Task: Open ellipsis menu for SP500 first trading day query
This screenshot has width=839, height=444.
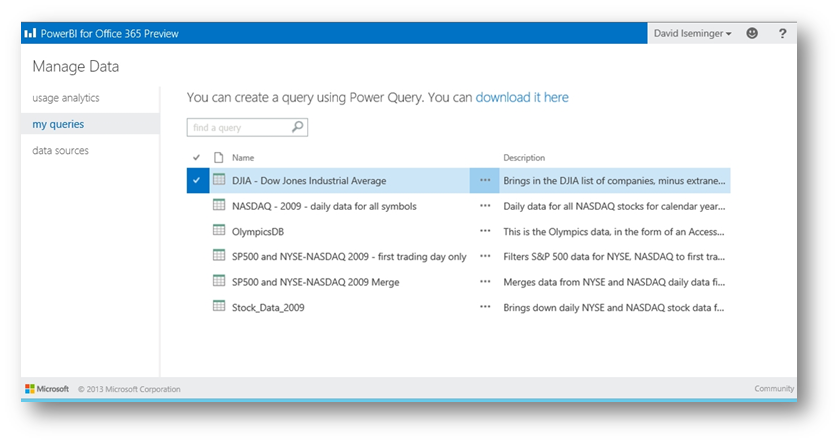Action: [x=485, y=256]
